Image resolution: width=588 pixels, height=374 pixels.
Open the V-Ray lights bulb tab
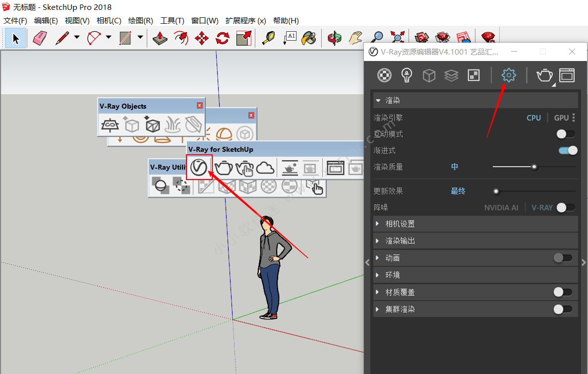coord(407,75)
